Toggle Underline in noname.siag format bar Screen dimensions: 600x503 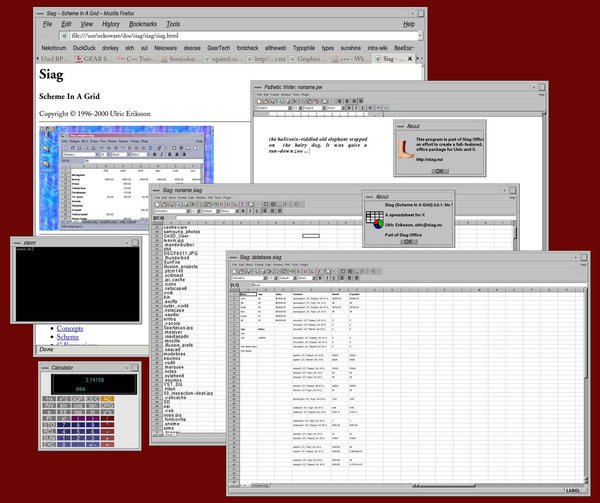[257, 211]
